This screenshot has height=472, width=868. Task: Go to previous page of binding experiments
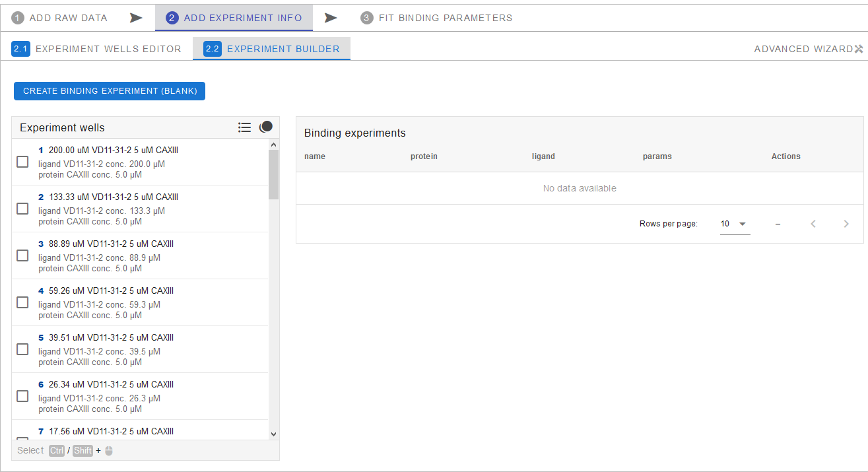point(813,224)
